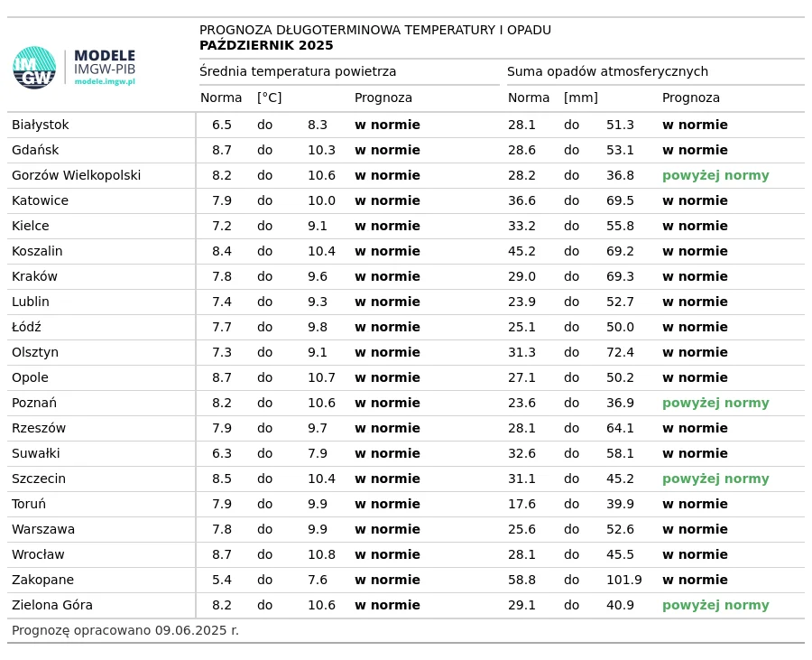
Task: Click Szczecin precipitation forecast powyżej normy
Action: [x=715, y=479]
